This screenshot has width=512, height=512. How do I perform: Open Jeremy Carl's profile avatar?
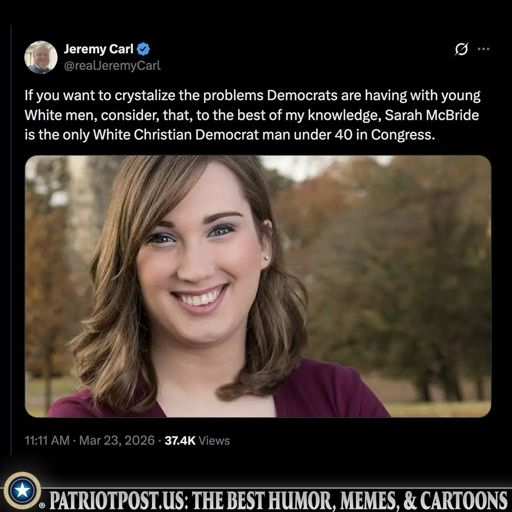pos(41,57)
